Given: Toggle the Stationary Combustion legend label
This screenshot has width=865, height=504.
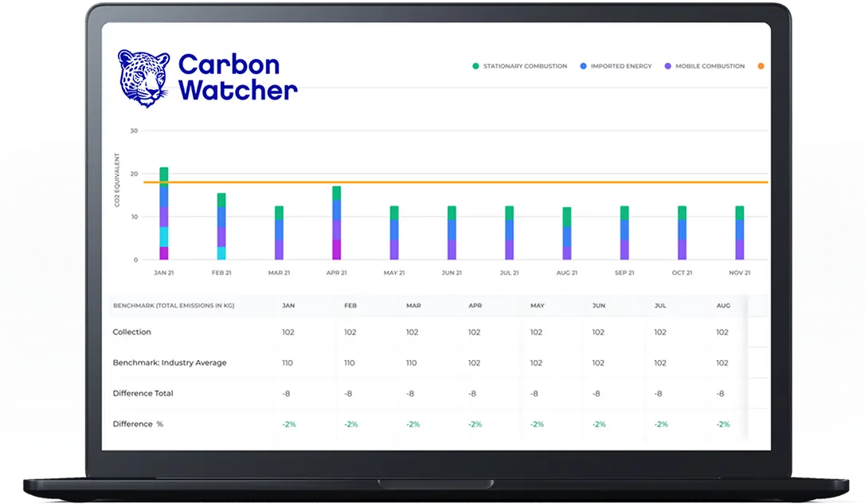Looking at the screenshot, I should pos(525,66).
